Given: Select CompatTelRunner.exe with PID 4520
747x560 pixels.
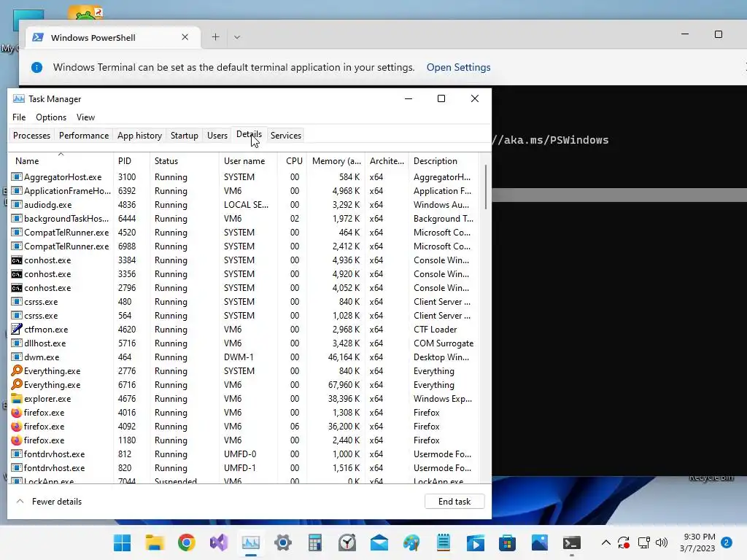Looking at the screenshot, I should pyautogui.click(x=244, y=233).
